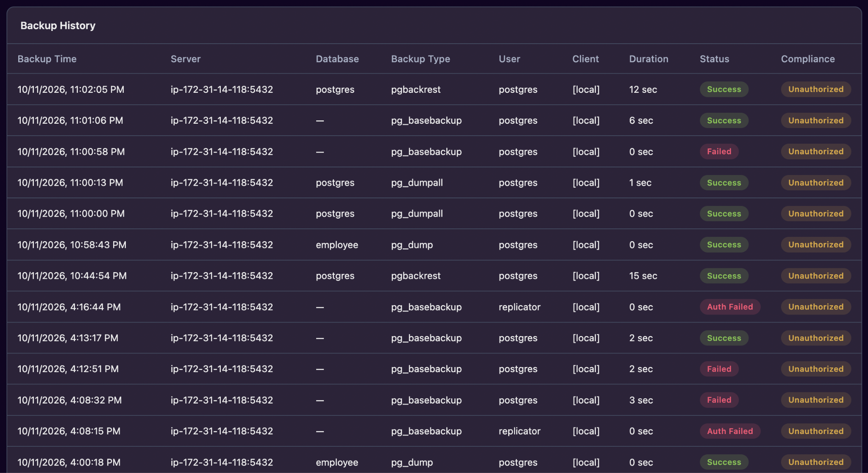
Task: Click the Database column header
Action: [337, 59]
